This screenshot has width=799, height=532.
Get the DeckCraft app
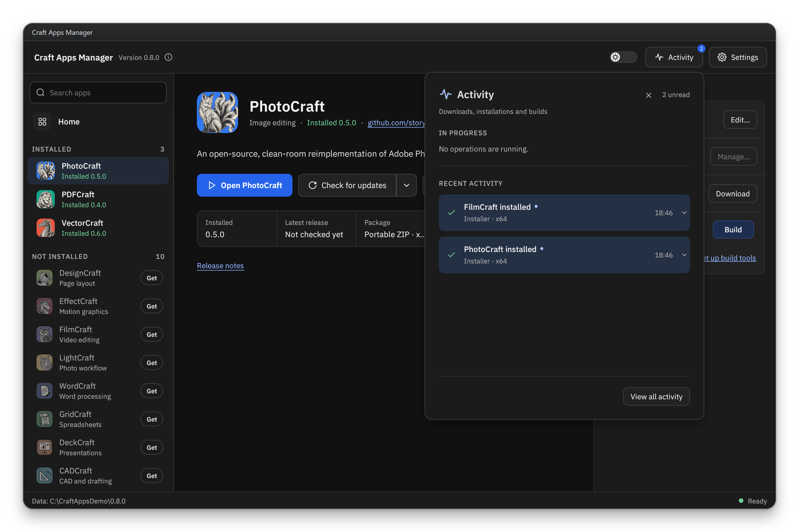point(152,447)
